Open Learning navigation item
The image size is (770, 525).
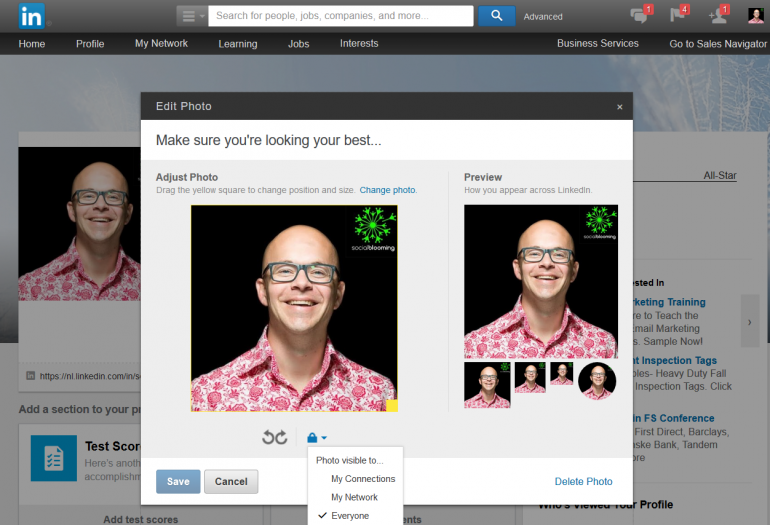tap(238, 44)
